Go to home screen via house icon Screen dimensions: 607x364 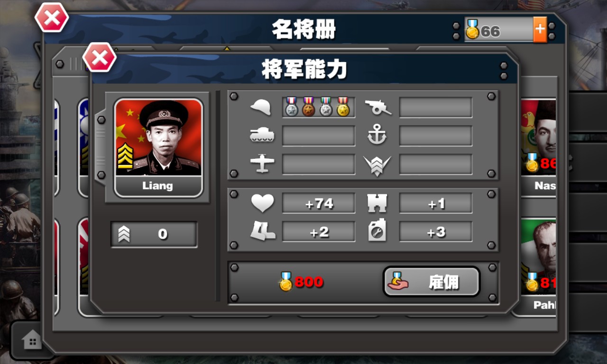pyautogui.click(x=32, y=340)
